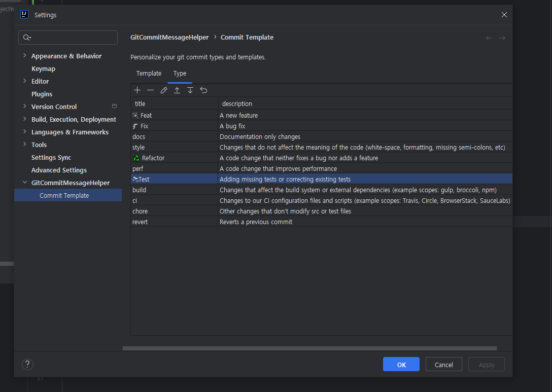Image resolution: width=552 pixels, height=392 pixels.
Task: Select Commit Template in the tree
Action: pos(68,195)
